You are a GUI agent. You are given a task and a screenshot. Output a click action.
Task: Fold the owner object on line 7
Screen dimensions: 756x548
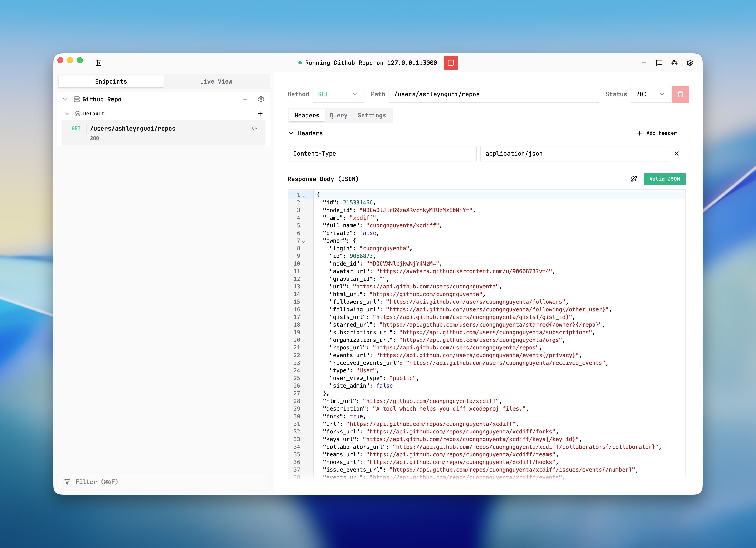(x=304, y=241)
